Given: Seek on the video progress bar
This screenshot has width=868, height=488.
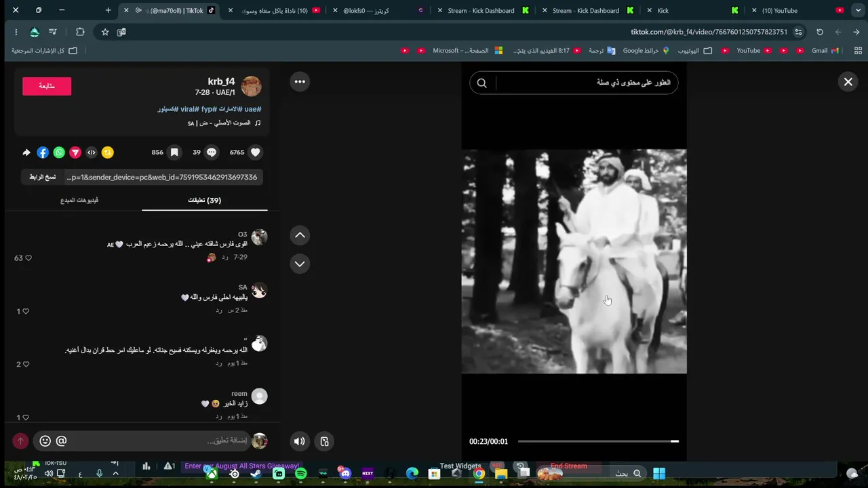Looking at the screenshot, I should [598, 441].
